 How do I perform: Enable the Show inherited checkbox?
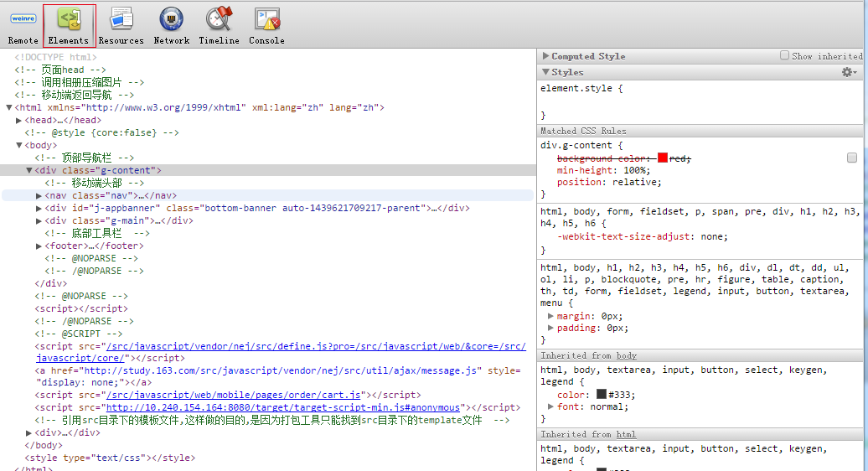(x=784, y=55)
